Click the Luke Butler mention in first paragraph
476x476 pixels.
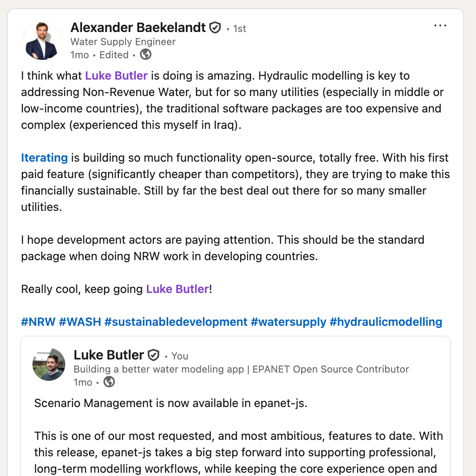[116, 76]
